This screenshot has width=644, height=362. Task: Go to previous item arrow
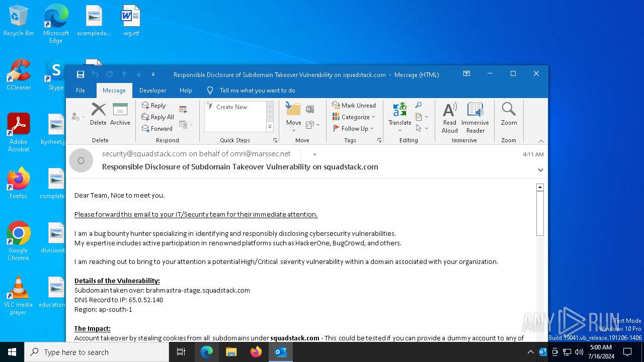tap(124, 74)
